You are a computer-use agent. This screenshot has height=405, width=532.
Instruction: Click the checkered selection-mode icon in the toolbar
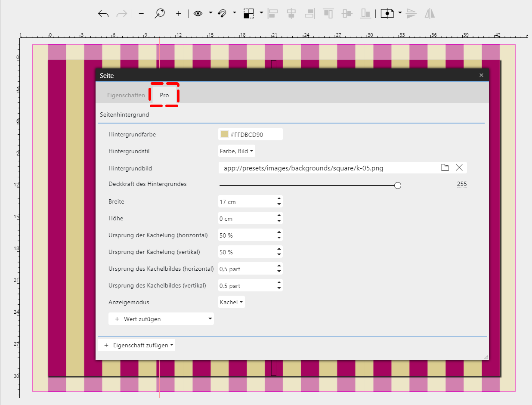(x=249, y=13)
